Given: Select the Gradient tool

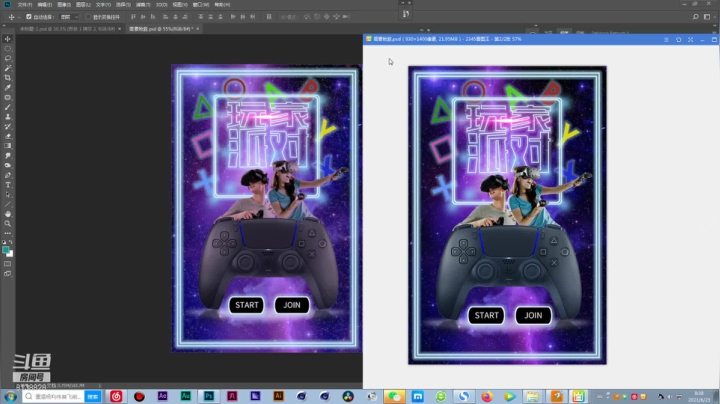Looking at the screenshot, I should (x=8, y=146).
